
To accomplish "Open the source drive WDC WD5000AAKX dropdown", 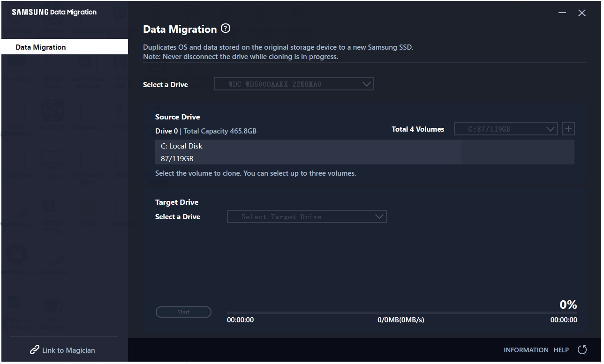I will pyautogui.click(x=294, y=84).
